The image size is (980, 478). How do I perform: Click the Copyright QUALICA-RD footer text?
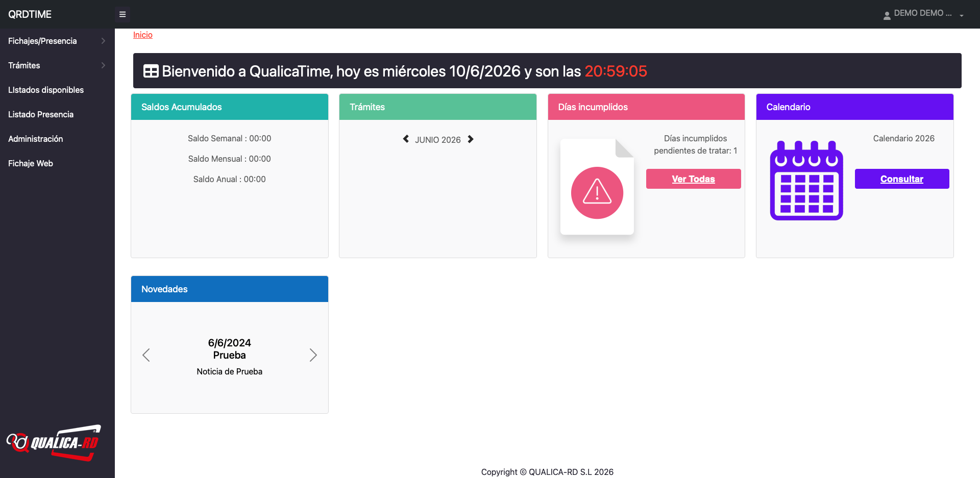click(547, 472)
